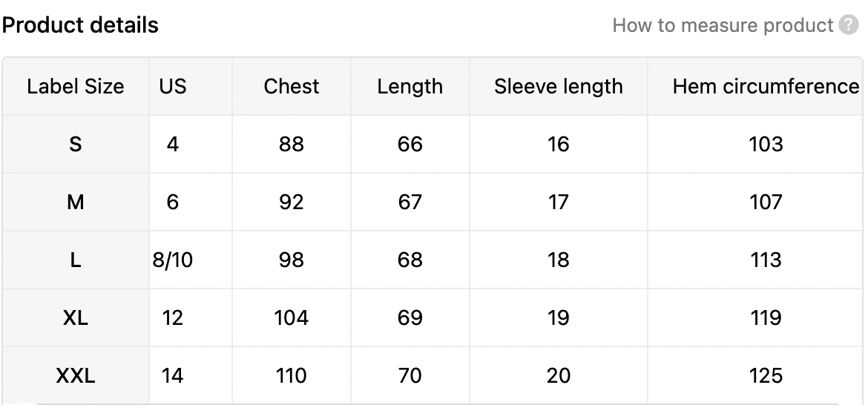Click the length value 67 cell
The width and height of the screenshot is (868, 405).
point(410,202)
